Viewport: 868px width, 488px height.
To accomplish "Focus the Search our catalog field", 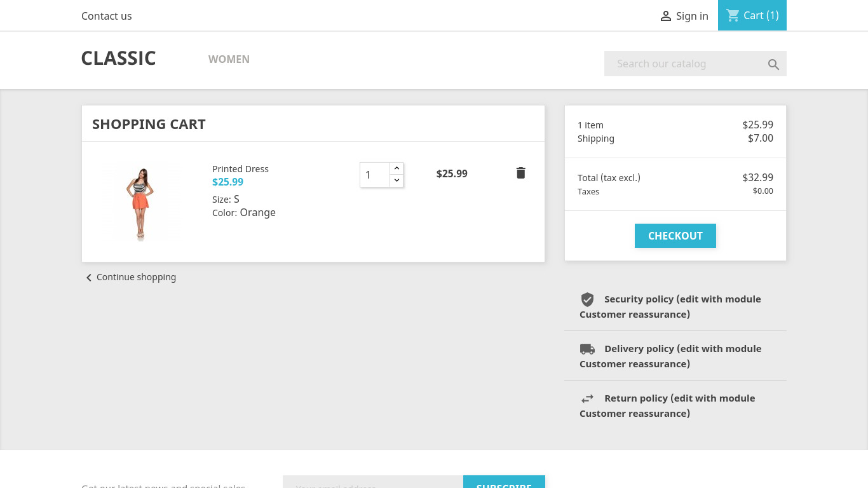I will pos(683,64).
